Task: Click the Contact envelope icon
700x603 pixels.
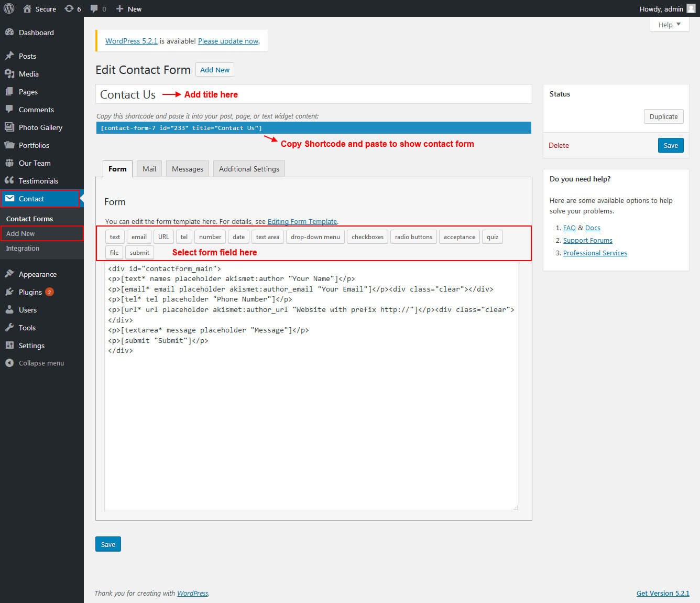Action: tap(9, 198)
